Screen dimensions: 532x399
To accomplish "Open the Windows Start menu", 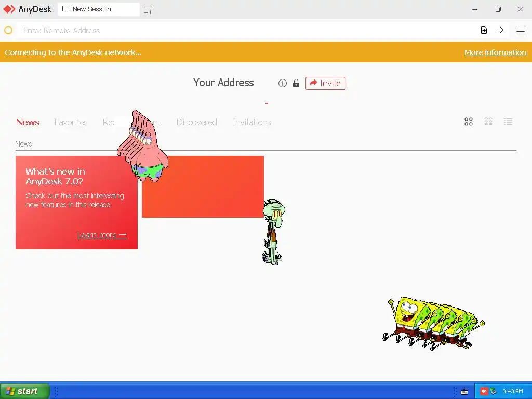I will pos(25,391).
